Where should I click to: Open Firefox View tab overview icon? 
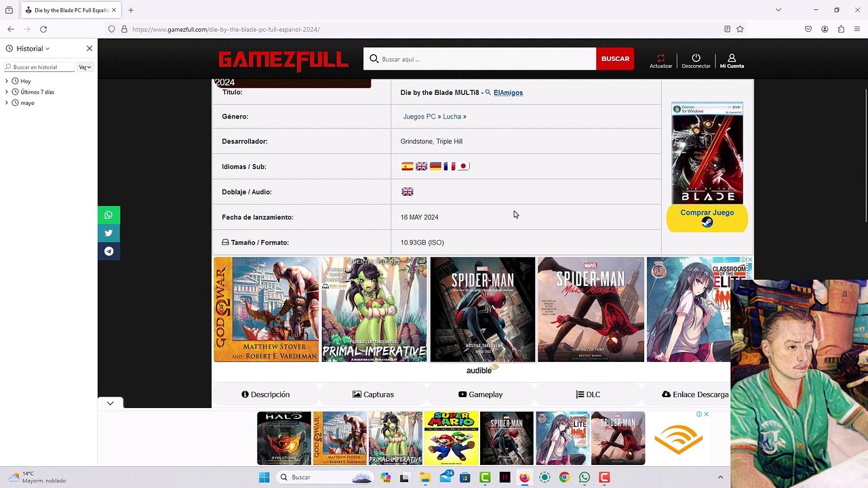click(x=9, y=10)
